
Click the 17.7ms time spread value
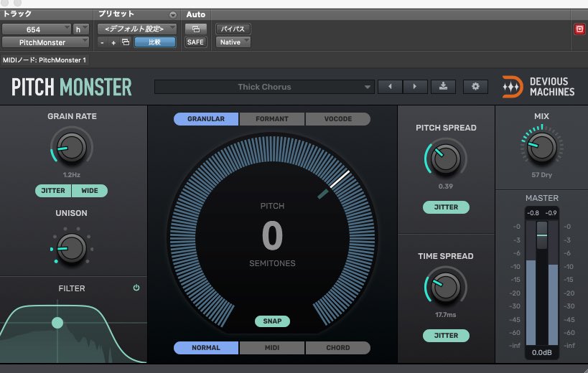click(x=446, y=315)
